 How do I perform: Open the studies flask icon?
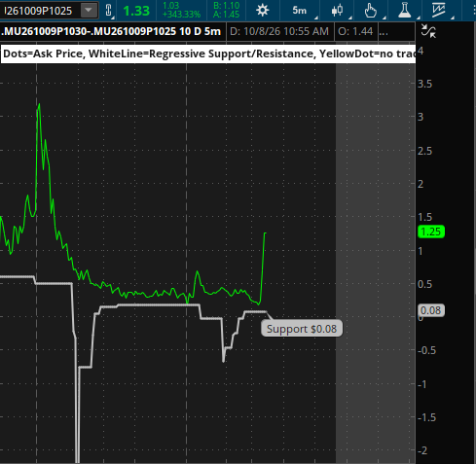click(x=405, y=11)
